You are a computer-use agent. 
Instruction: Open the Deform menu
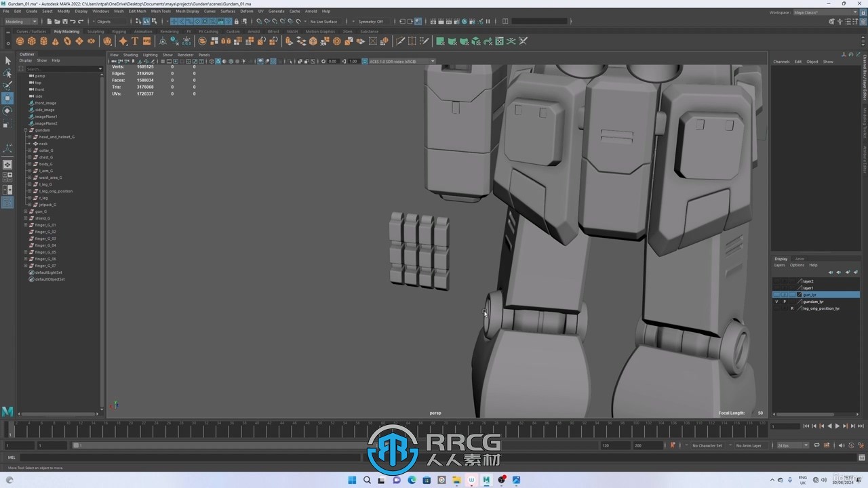tap(247, 11)
